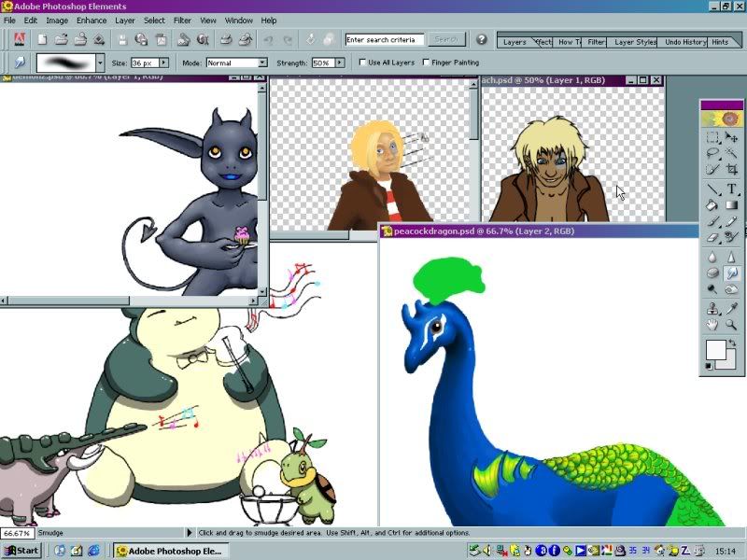Open the Layer Styles palette tab
This screenshot has height=560, width=747.
(635, 42)
